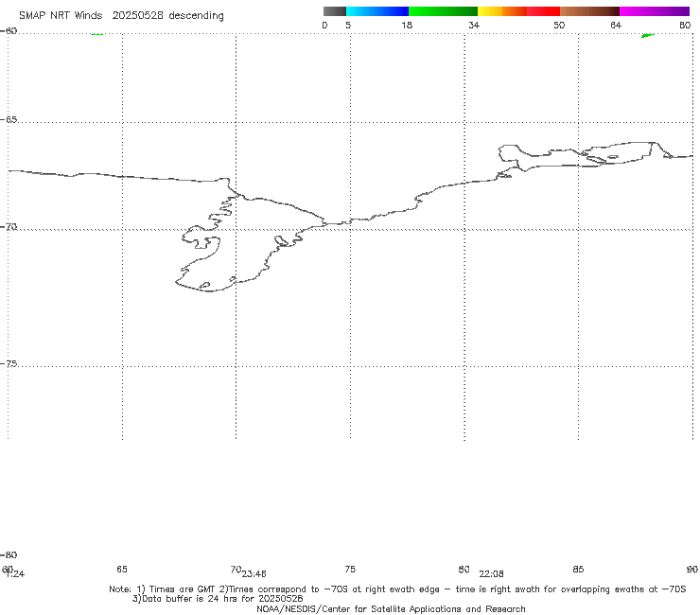
Task: Click the title text 'SMAP NRT Winds'
Action: (61, 16)
